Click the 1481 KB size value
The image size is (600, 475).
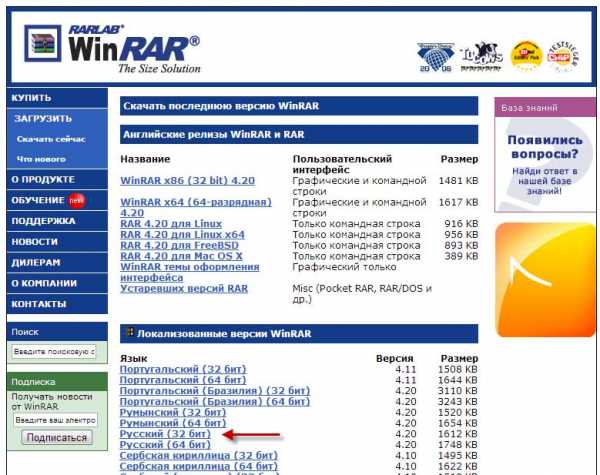(458, 181)
